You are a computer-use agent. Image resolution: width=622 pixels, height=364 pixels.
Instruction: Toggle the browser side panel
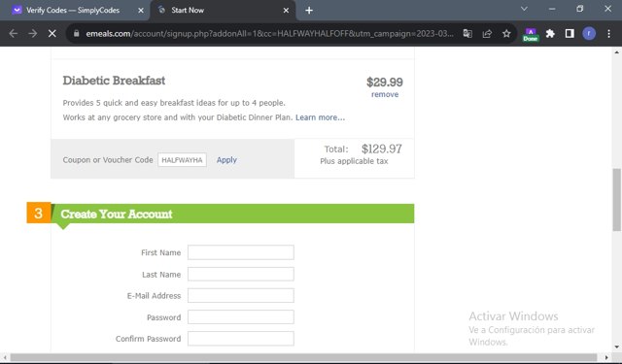click(570, 34)
